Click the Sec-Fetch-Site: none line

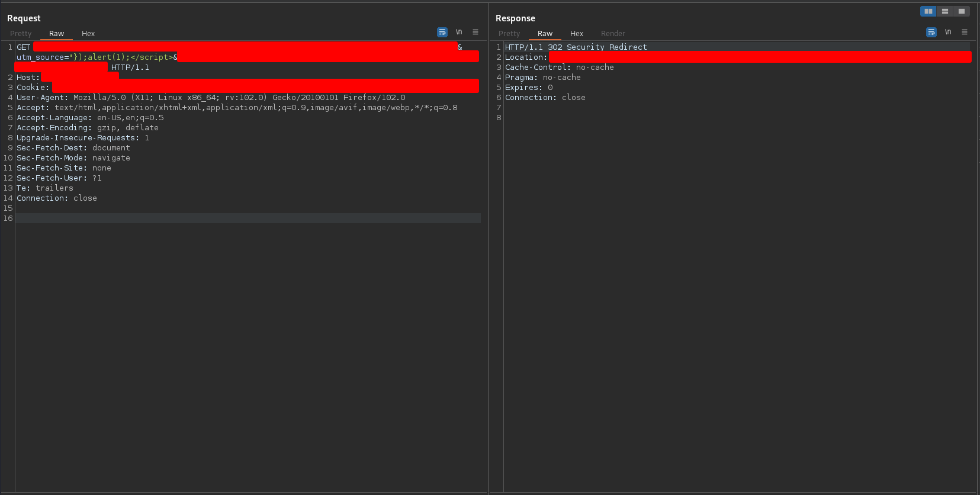coord(64,168)
